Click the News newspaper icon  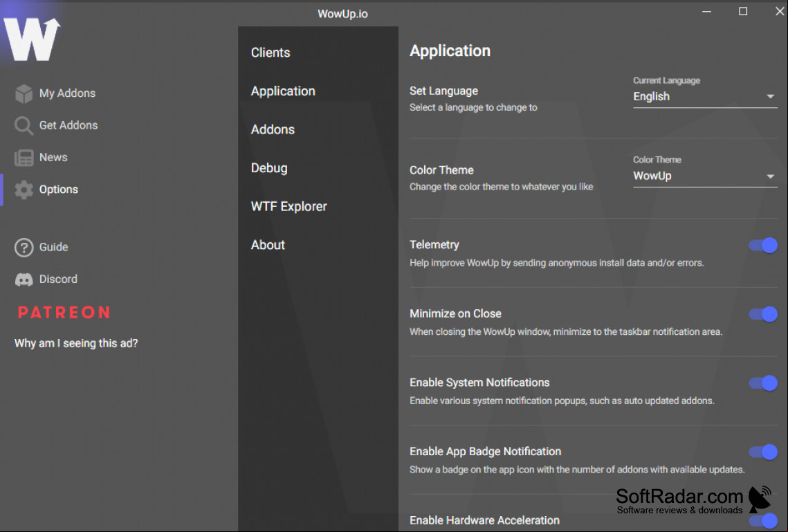(x=24, y=158)
